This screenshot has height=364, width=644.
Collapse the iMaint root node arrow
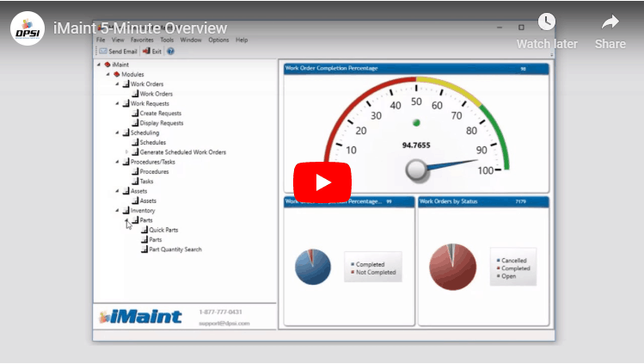(99, 65)
